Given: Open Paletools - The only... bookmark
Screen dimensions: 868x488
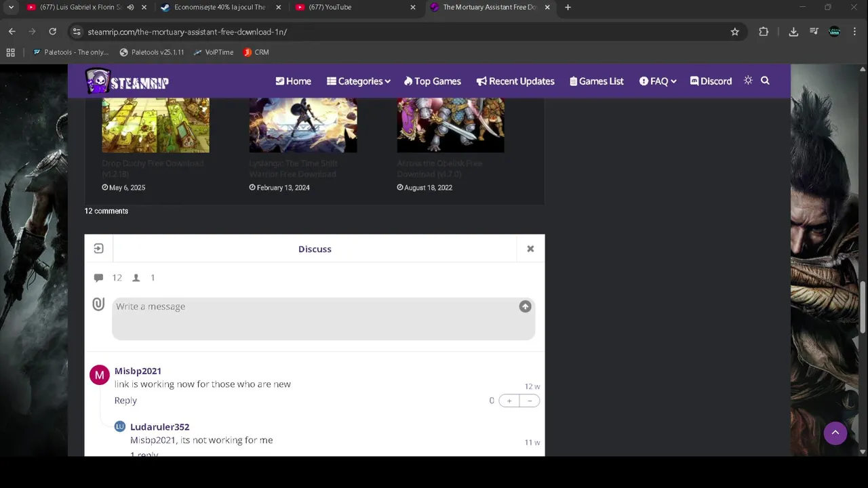Looking at the screenshot, I should click(x=71, y=52).
